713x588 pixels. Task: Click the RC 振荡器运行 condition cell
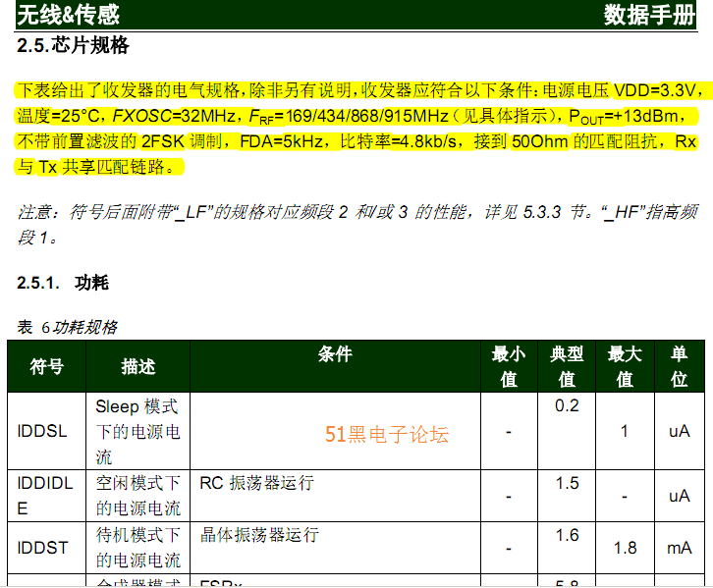point(256,483)
